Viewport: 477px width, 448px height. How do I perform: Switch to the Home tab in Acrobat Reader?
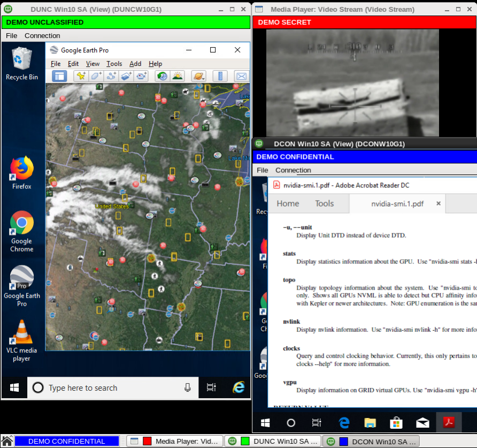[288, 203]
